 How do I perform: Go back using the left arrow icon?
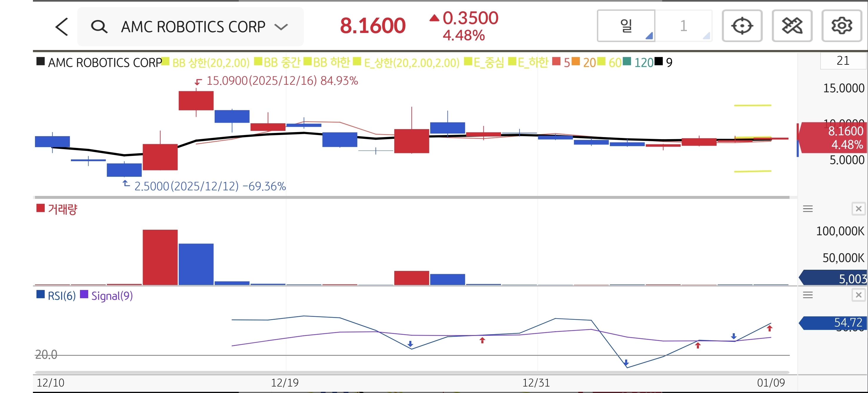coord(62,27)
